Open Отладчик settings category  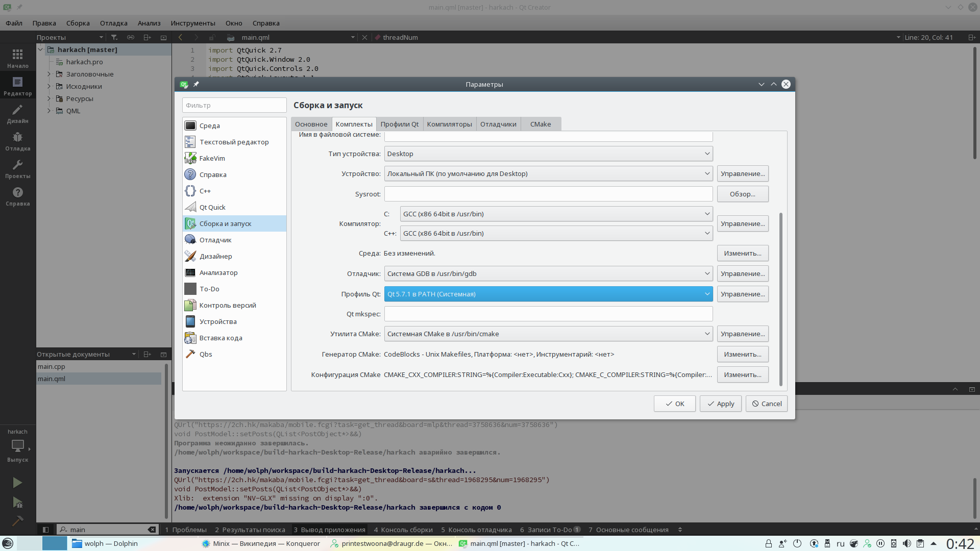[x=234, y=240]
